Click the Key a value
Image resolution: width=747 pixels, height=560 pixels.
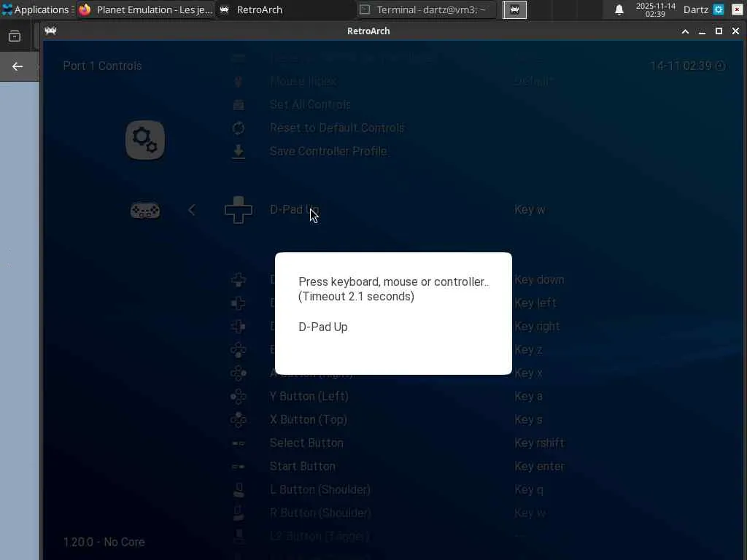point(528,396)
